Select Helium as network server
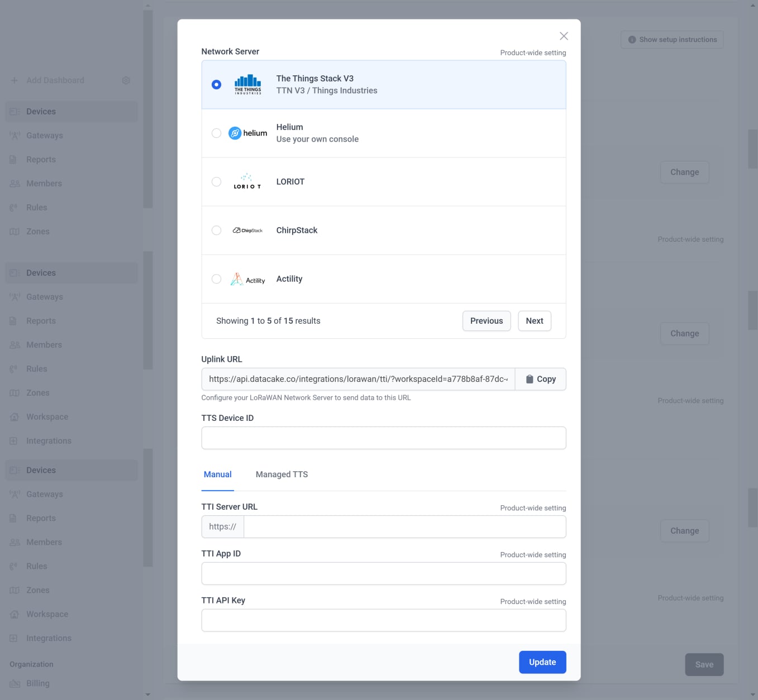 (x=216, y=133)
